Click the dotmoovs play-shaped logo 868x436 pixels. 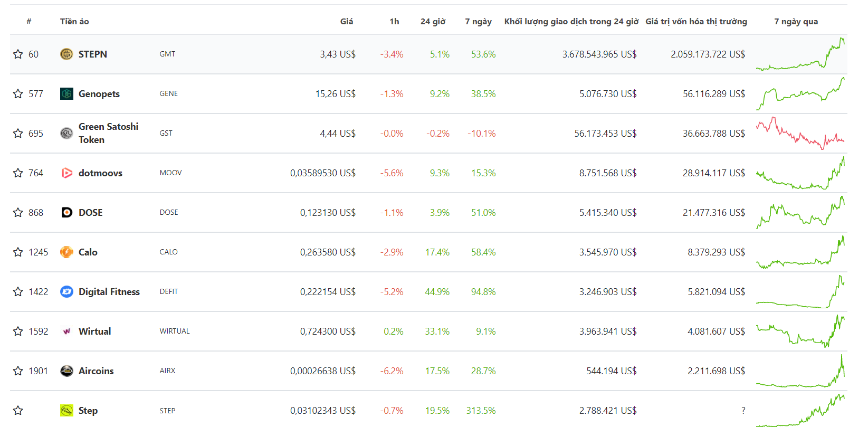click(66, 173)
